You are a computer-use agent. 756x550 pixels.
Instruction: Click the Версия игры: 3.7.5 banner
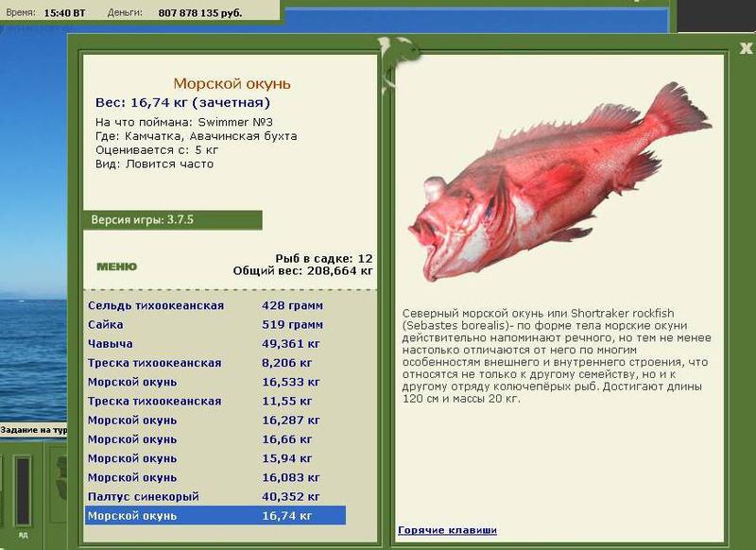tap(173, 220)
